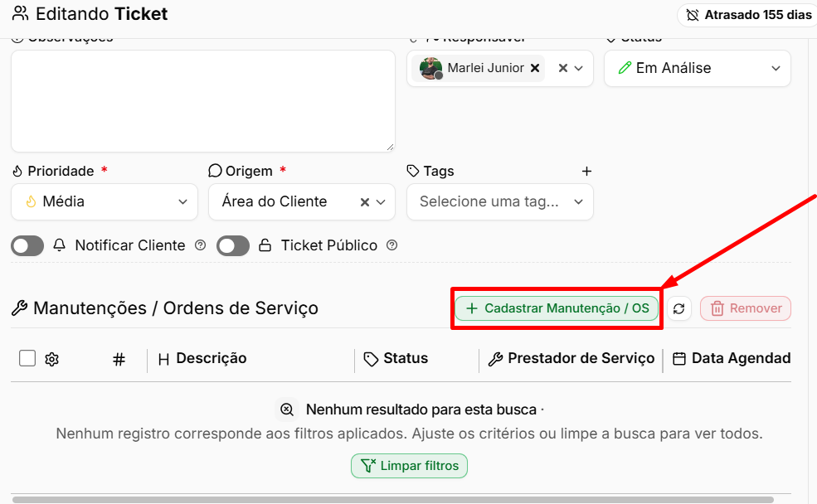
Task: Sort by Descrição column header
Action: click(x=202, y=359)
